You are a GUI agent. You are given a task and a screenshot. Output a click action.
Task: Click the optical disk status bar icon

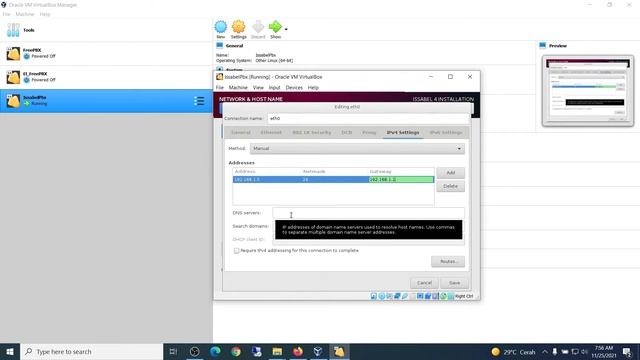click(381, 296)
